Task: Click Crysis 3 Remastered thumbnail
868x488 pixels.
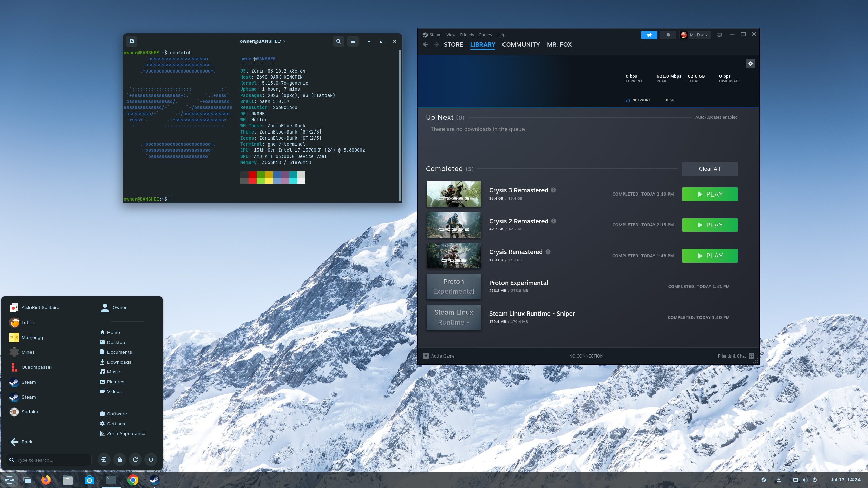Action: click(x=454, y=194)
